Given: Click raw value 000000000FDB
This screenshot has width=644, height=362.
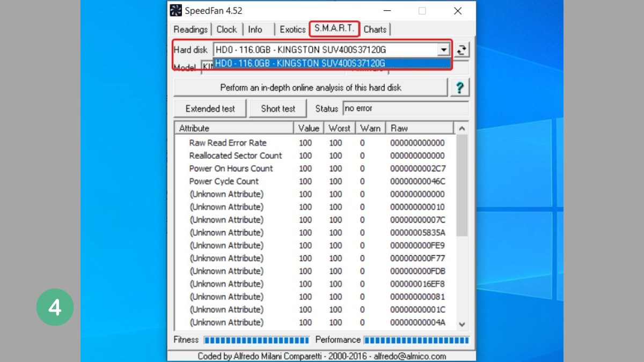Looking at the screenshot, I should click(418, 271).
